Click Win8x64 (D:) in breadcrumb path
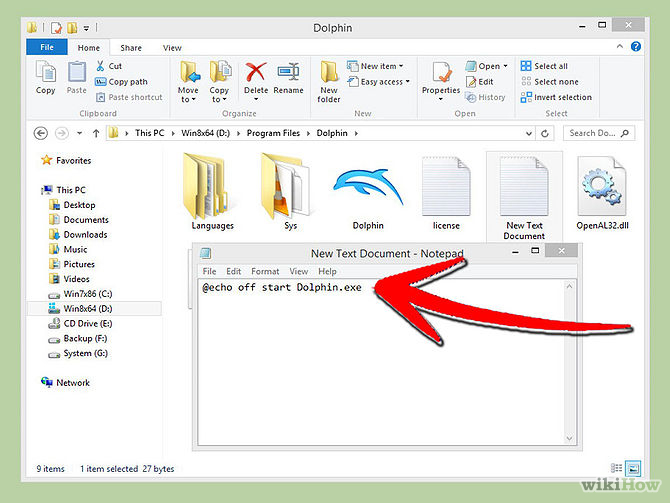The width and height of the screenshot is (670, 503). (x=206, y=133)
